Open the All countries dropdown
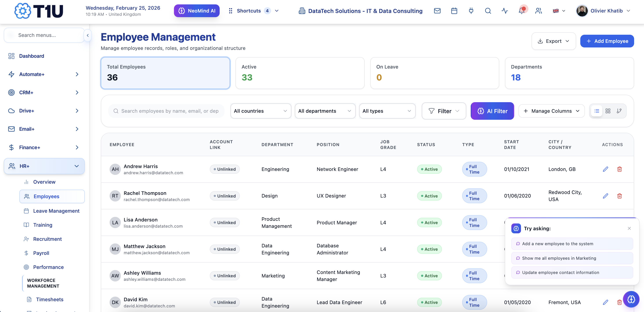The image size is (644, 312). point(260,111)
